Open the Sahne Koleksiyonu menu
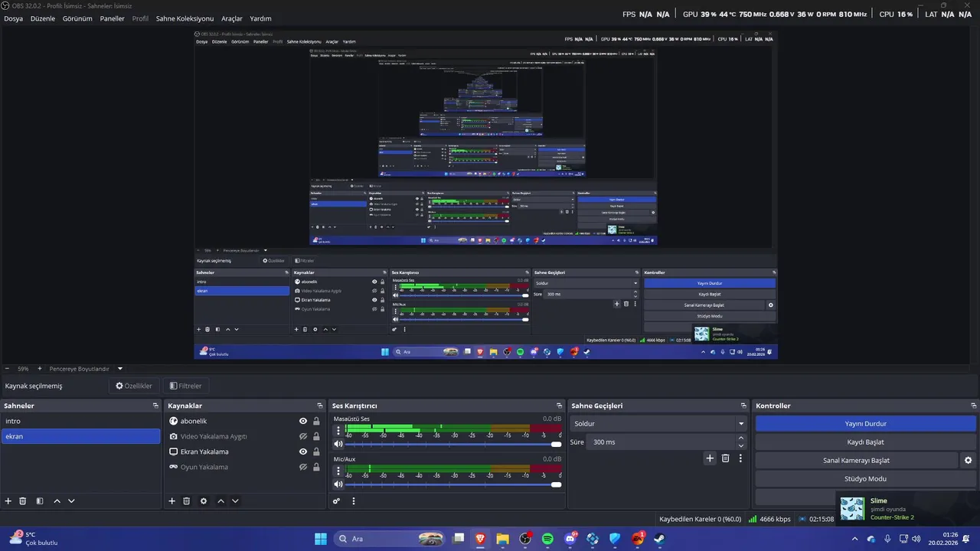This screenshot has width=980, height=551. (185, 18)
